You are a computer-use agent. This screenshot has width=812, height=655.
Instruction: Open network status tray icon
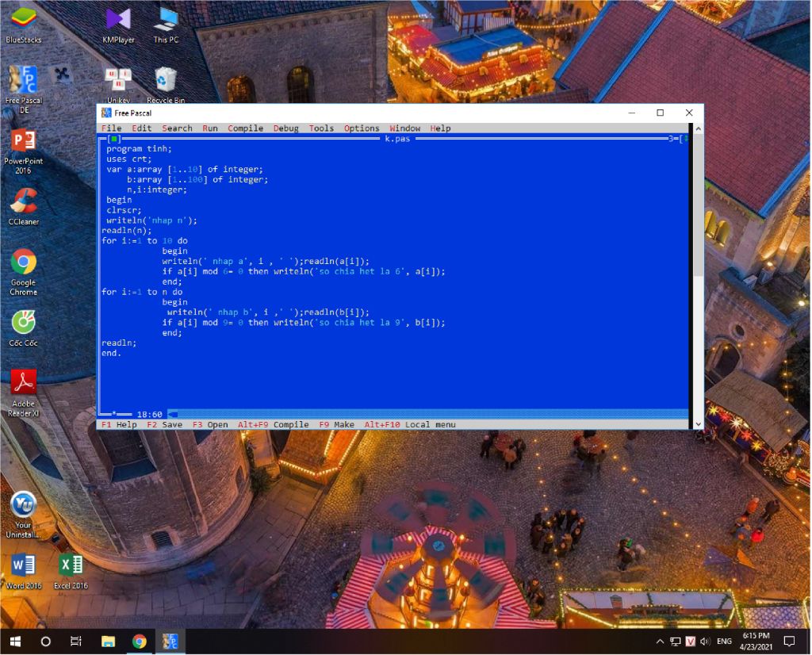click(x=675, y=642)
